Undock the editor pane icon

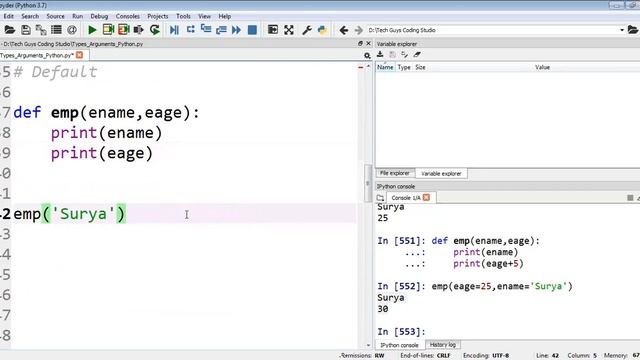[360, 43]
